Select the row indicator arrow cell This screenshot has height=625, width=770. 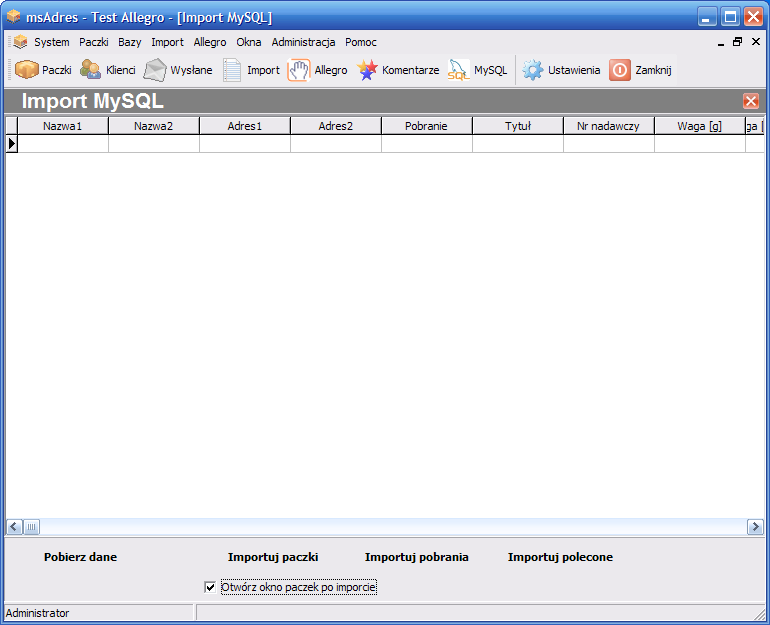pyautogui.click(x=12, y=144)
